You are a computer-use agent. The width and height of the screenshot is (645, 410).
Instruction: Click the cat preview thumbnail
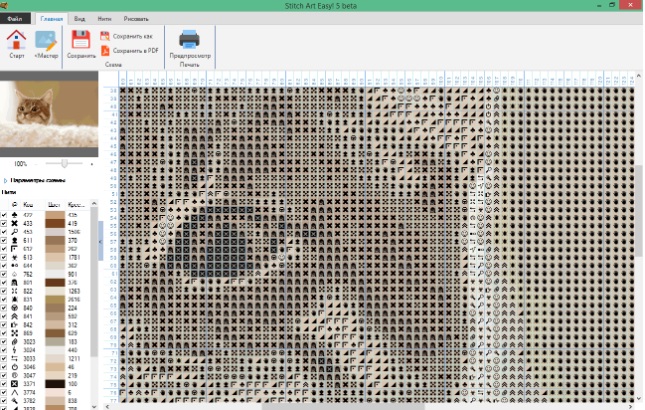[50, 115]
